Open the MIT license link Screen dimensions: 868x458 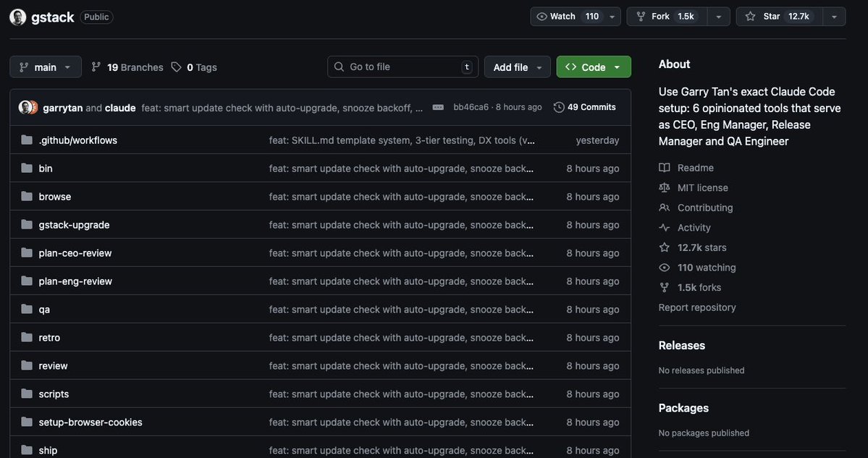[x=702, y=187]
